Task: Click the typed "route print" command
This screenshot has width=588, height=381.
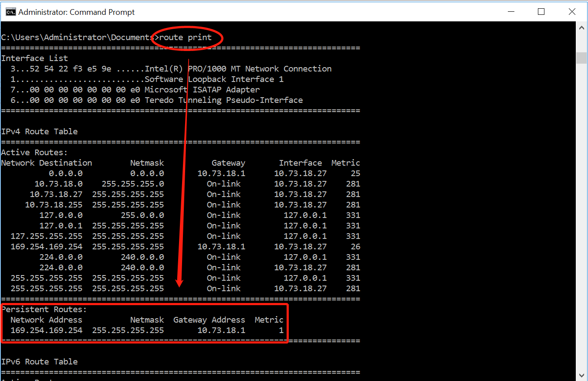Action: tap(186, 37)
